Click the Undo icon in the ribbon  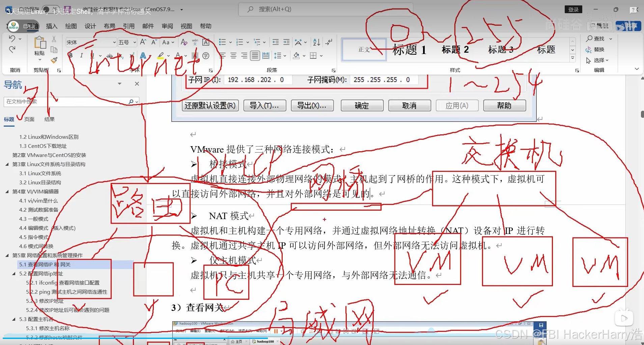(12, 38)
